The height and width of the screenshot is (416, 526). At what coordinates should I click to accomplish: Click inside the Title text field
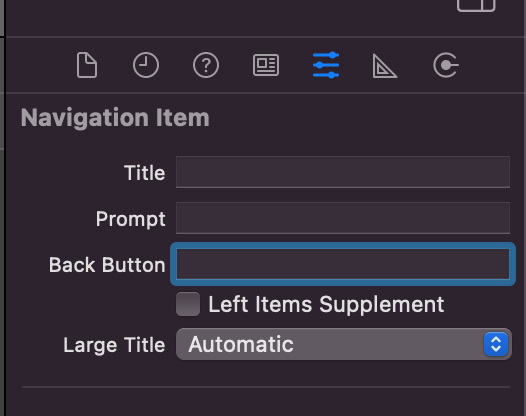343,172
